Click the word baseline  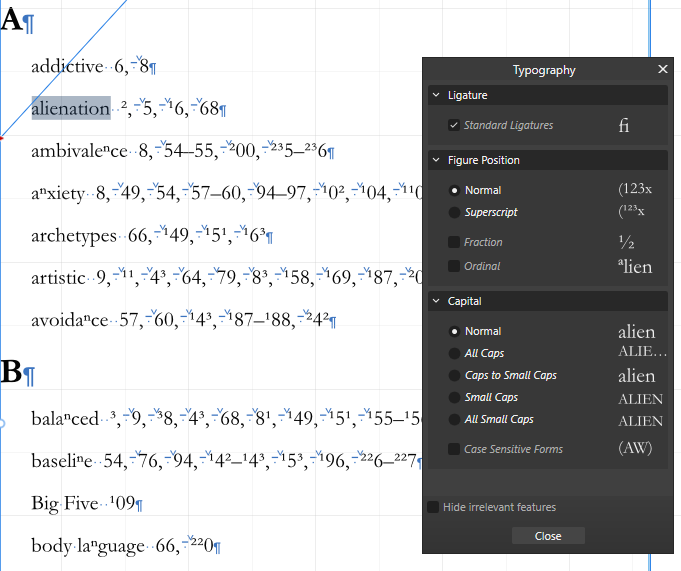tap(62, 461)
